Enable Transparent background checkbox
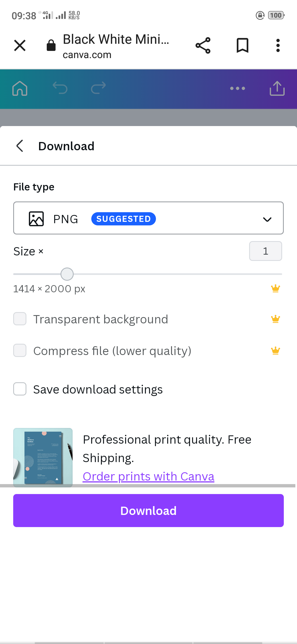This screenshot has height=644, width=297. click(x=20, y=319)
